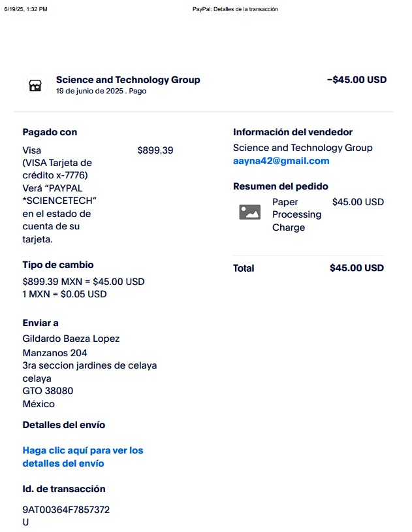Click the Total $45.00 USD amount
The height and width of the screenshot is (532, 412).
click(x=357, y=268)
